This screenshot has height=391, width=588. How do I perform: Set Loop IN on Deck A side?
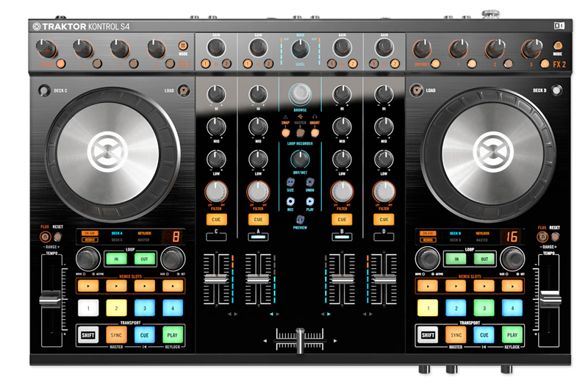click(116, 259)
